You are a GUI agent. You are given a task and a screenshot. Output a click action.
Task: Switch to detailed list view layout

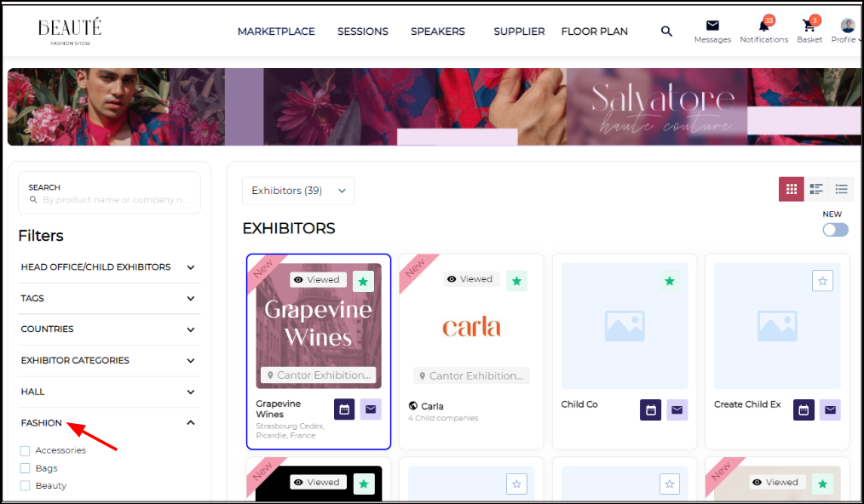click(x=816, y=190)
